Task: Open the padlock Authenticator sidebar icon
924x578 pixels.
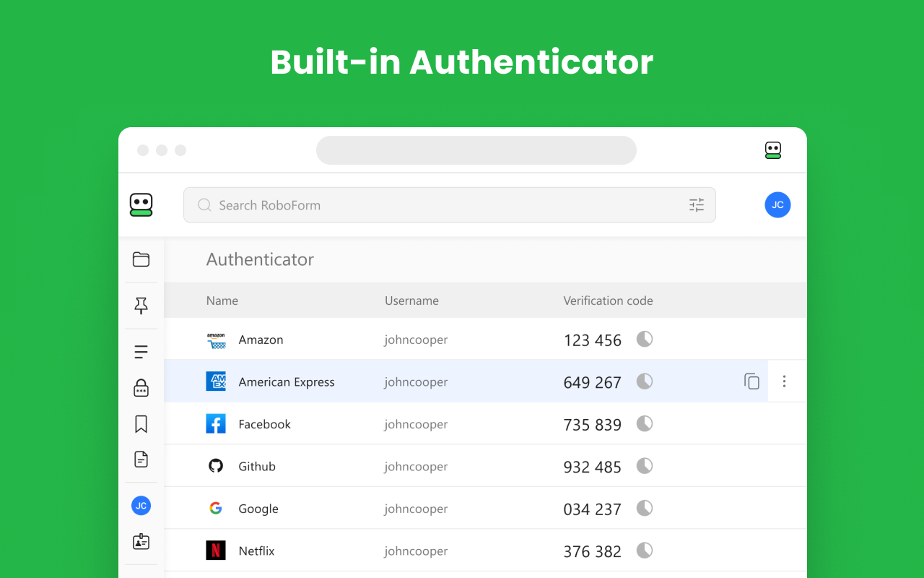Action: pyautogui.click(x=141, y=388)
